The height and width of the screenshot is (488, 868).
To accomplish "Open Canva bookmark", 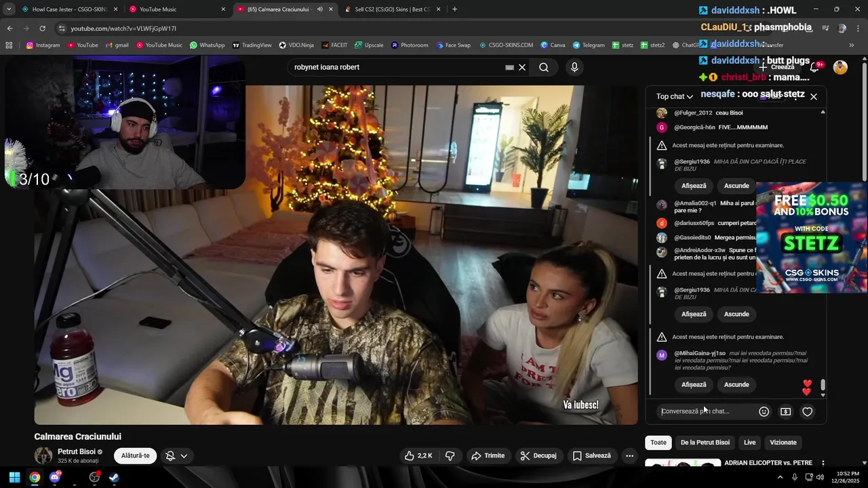I will (553, 45).
